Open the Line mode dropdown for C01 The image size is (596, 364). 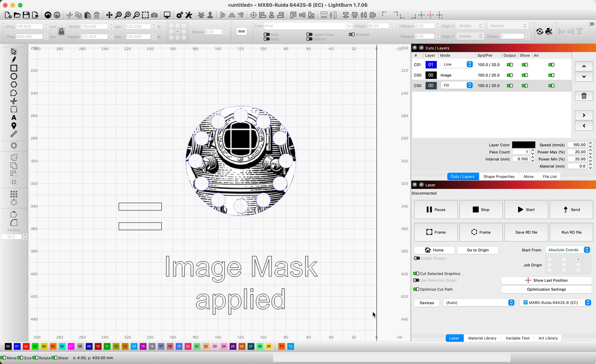click(x=457, y=64)
